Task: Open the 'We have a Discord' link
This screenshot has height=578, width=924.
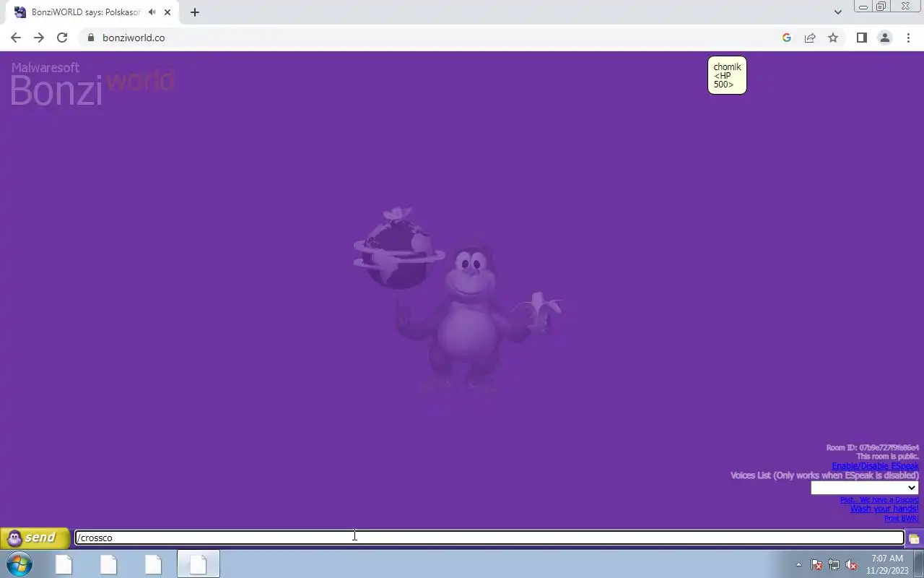Action: point(879,499)
